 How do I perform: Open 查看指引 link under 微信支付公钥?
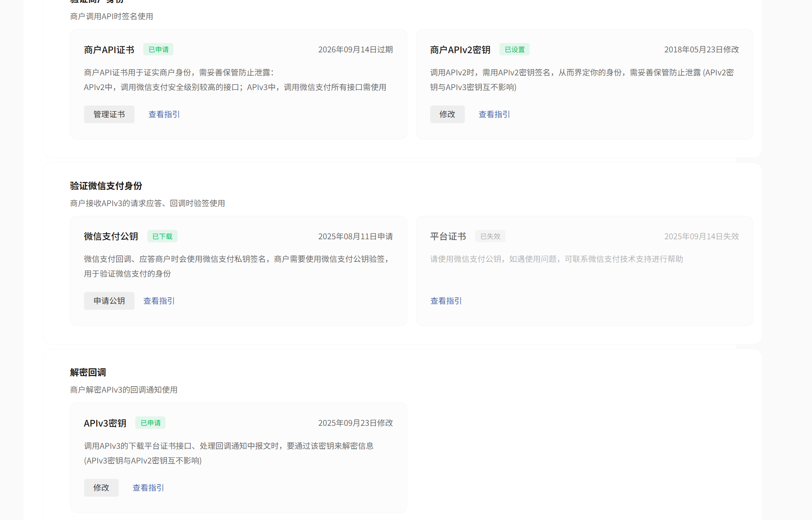tap(159, 301)
